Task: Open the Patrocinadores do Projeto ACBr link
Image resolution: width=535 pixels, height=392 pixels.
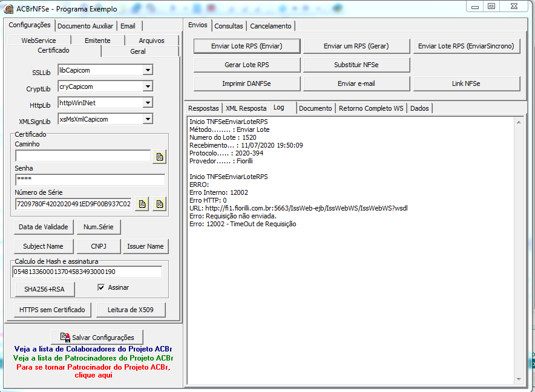Action: point(93,358)
